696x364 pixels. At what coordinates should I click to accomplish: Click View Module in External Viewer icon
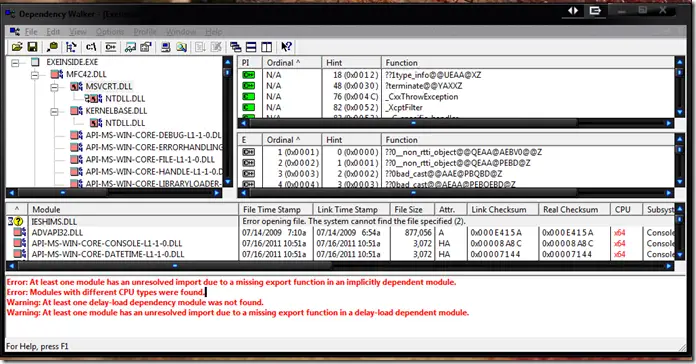pyautogui.click(x=130, y=47)
